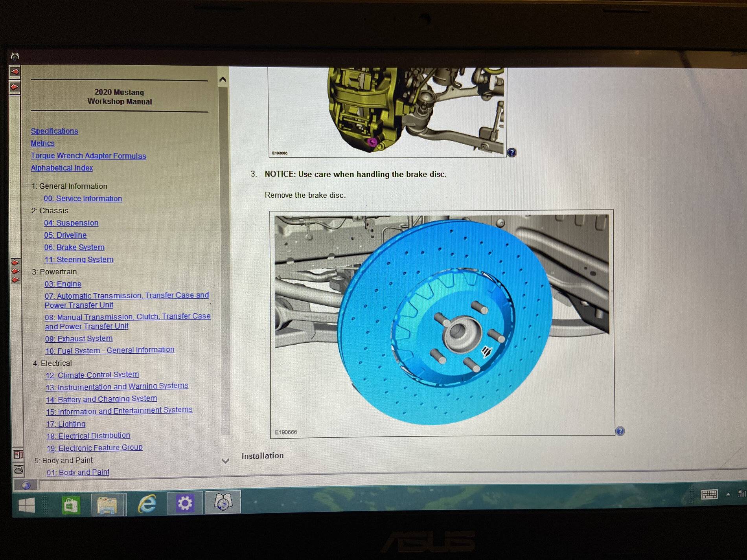The height and width of the screenshot is (560, 747).
Task: Click the printer icon in the left toolbar
Action: pos(18,470)
